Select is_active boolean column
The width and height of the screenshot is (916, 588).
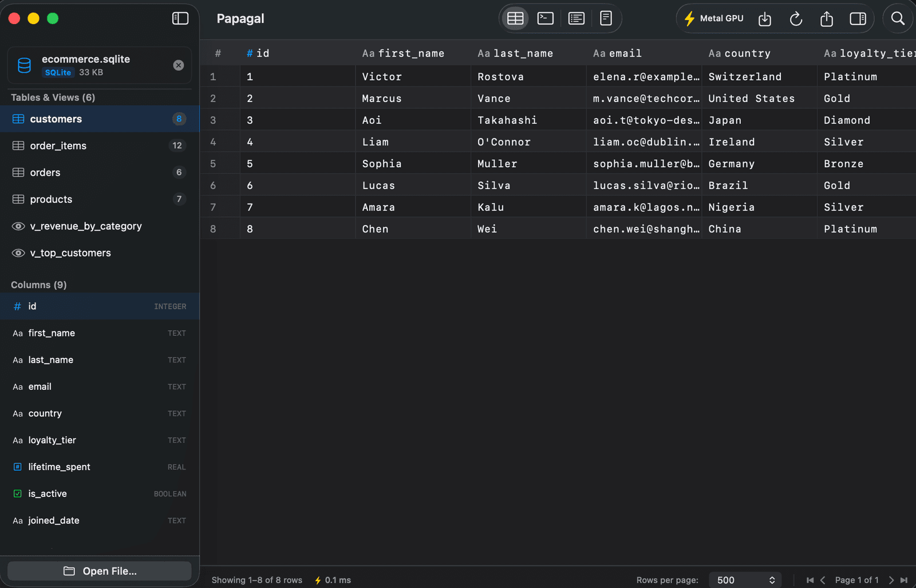pos(100,494)
